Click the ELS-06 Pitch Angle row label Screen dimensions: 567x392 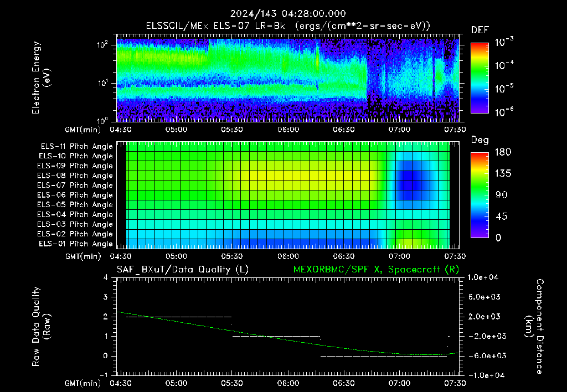click(x=75, y=195)
